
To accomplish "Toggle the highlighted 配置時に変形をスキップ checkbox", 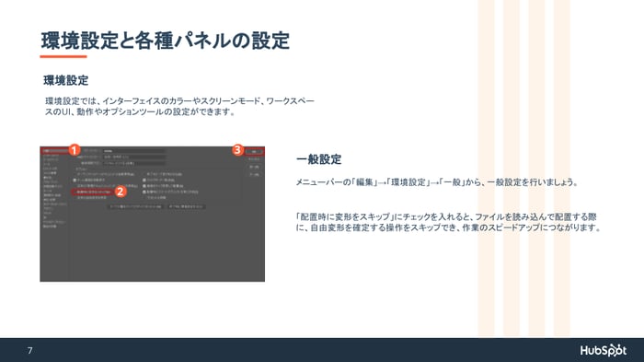I will point(93,192).
